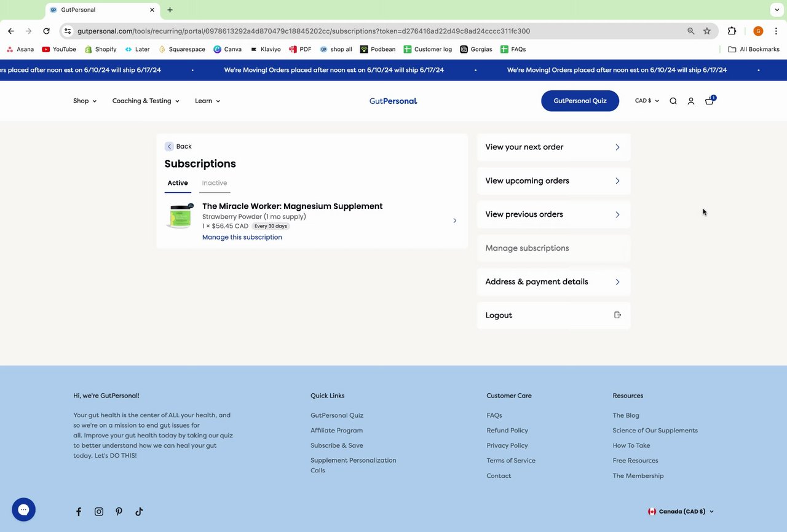Image resolution: width=787 pixels, height=532 pixels.
Task: Open The Membership footer link
Action: pos(638,476)
